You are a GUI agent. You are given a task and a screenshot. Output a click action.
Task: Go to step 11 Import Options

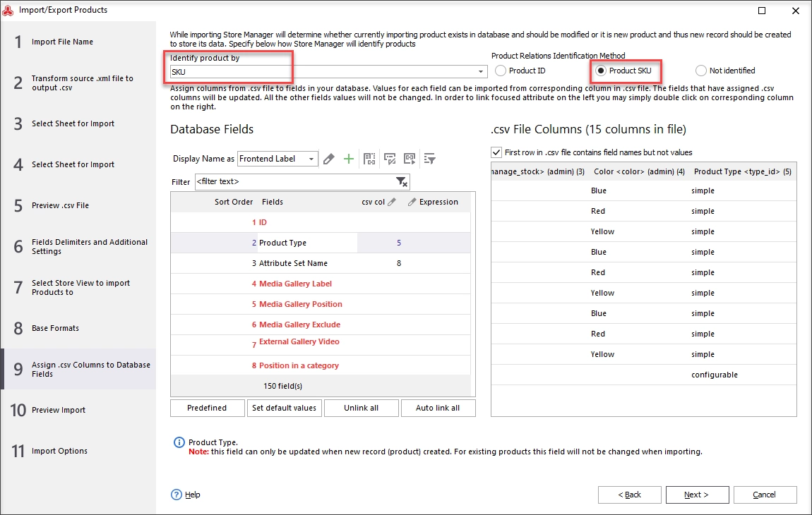78,451
